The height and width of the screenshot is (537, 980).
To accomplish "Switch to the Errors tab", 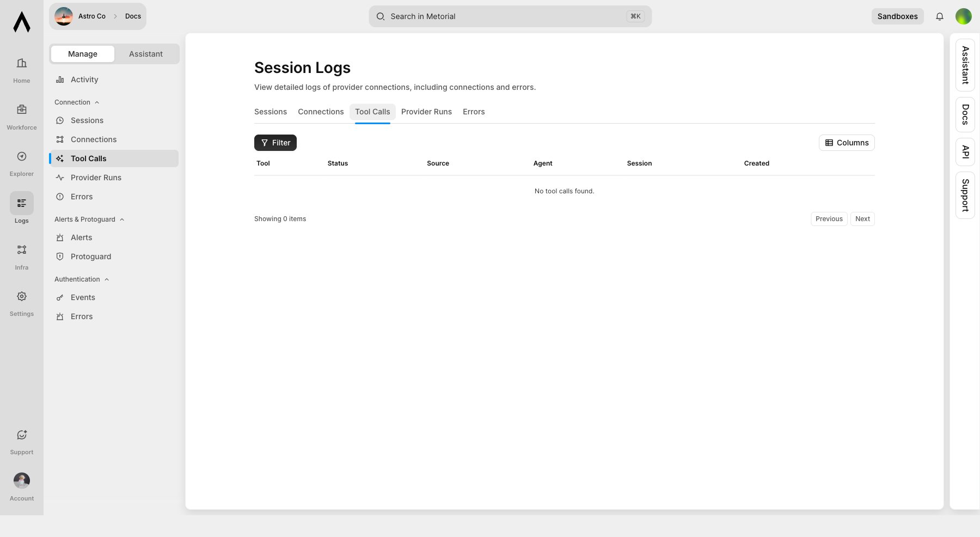I will click(x=474, y=112).
